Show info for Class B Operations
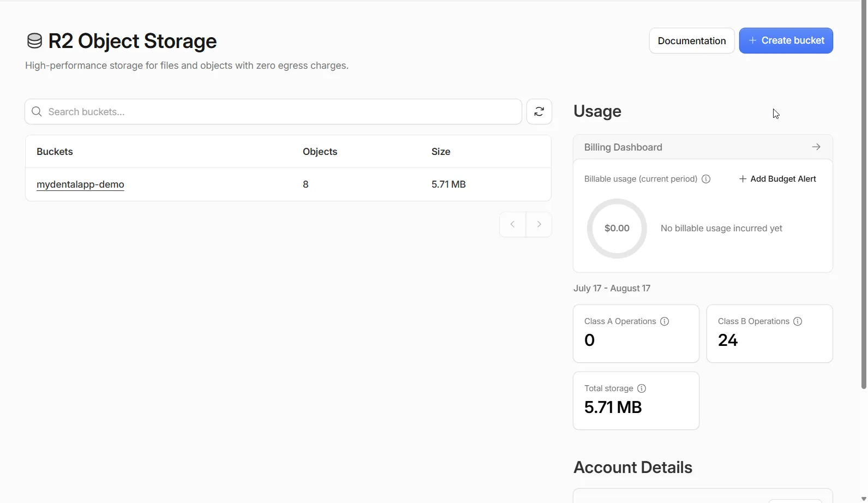 point(798,321)
